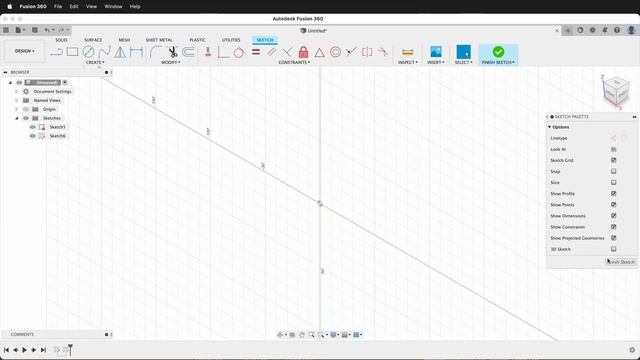Select the Sketch Dimension tool
Viewport: 640px width, 360px height.
tap(136, 52)
